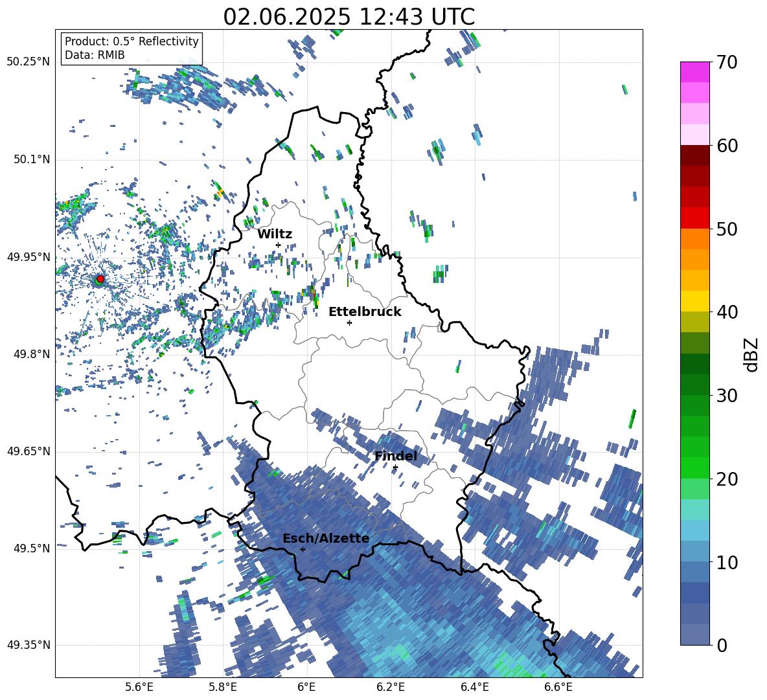Click the colorbar tick label 20
Screen dimensions: 767x700
pos(726,479)
